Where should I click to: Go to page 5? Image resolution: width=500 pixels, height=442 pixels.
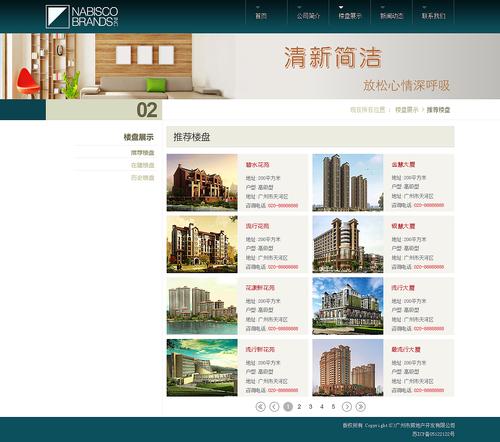[333, 407]
